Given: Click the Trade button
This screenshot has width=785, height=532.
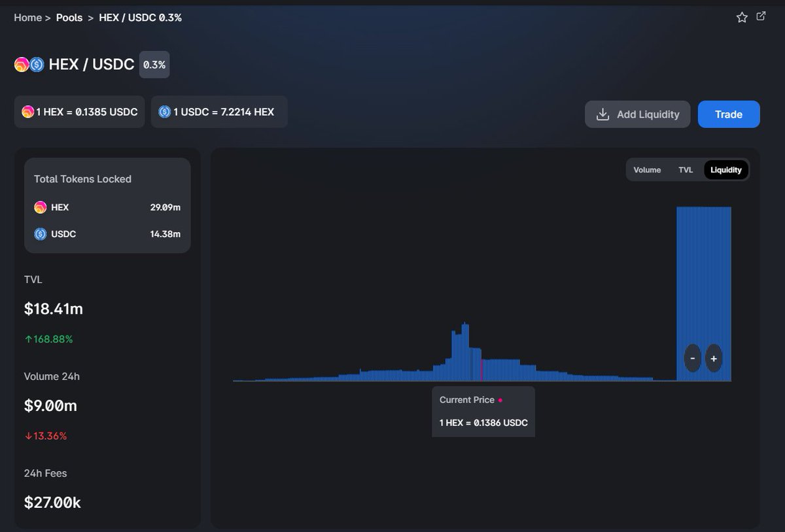Looking at the screenshot, I should tap(729, 114).
